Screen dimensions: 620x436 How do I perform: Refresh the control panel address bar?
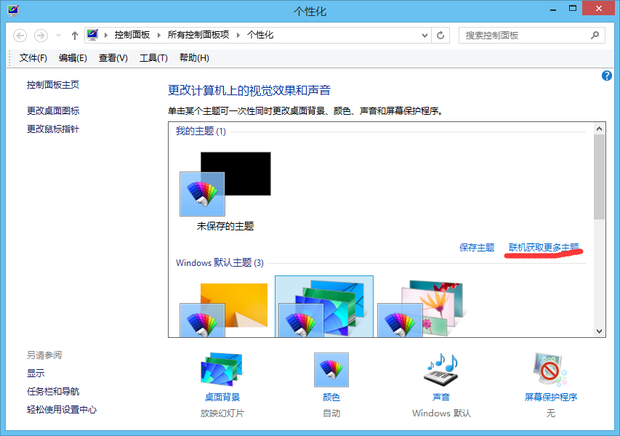pyautogui.click(x=441, y=35)
